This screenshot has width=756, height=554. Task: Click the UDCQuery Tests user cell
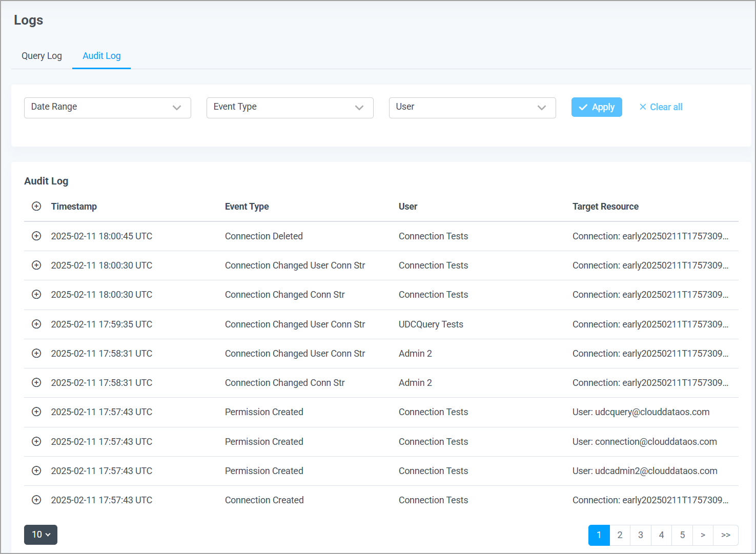[x=431, y=324]
